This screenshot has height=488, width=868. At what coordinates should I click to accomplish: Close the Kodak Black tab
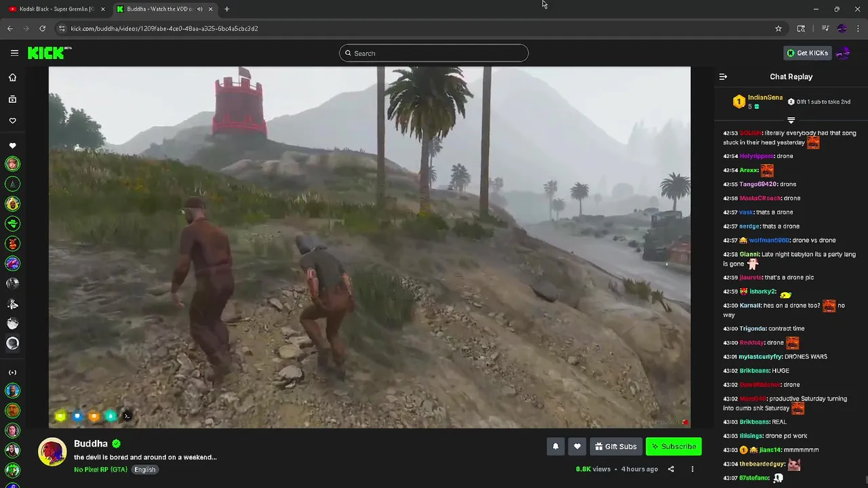[x=103, y=9]
